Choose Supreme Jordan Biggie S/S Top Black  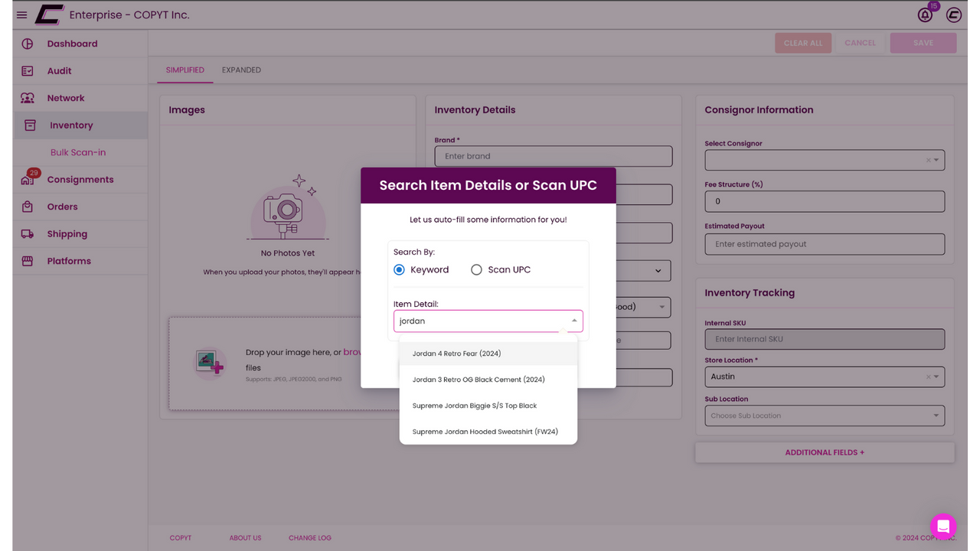click(x=488, y=406)
